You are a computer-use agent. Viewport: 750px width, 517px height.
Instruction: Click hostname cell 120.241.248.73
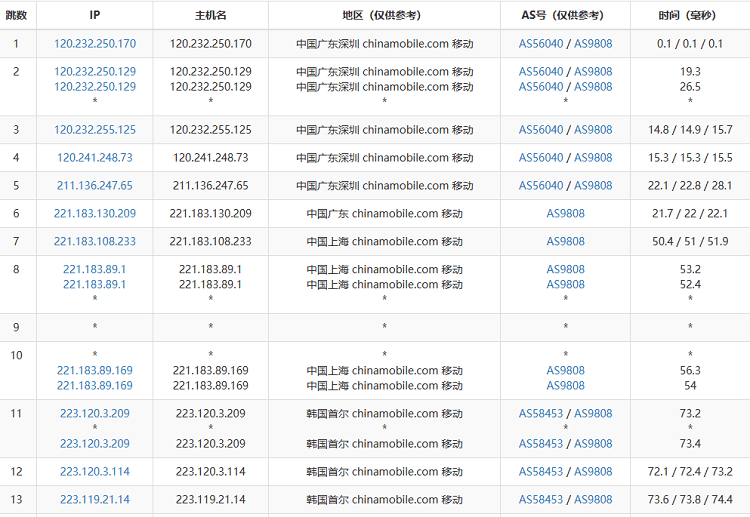(x=210, y=157)
